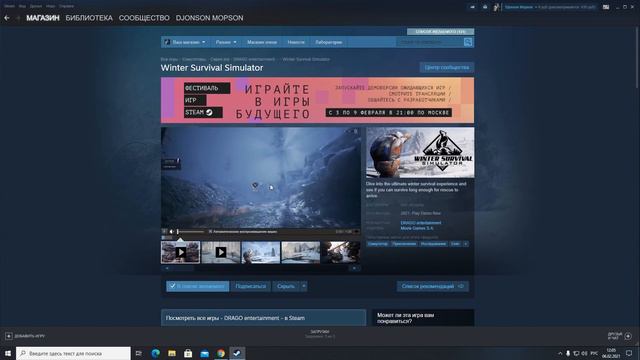The image size is (640, 360).
Task: Open the СООБЩЕСТВО community tab
Action: coord(144,18)
